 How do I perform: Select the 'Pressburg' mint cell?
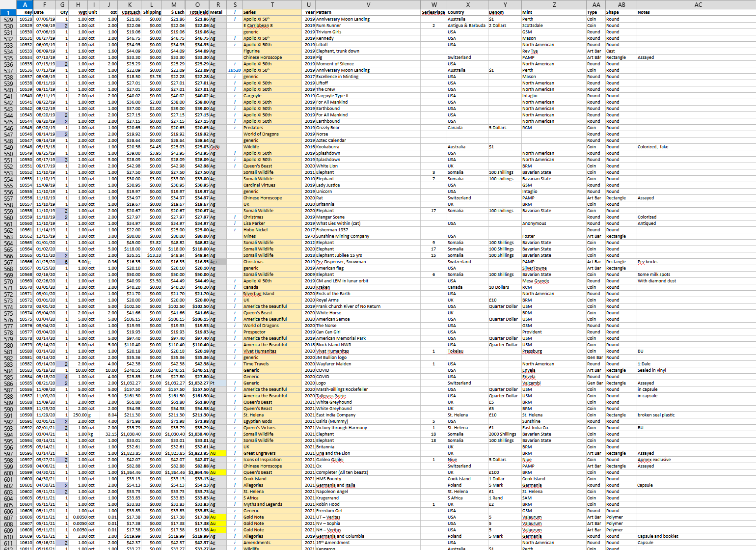pos(554,351)
